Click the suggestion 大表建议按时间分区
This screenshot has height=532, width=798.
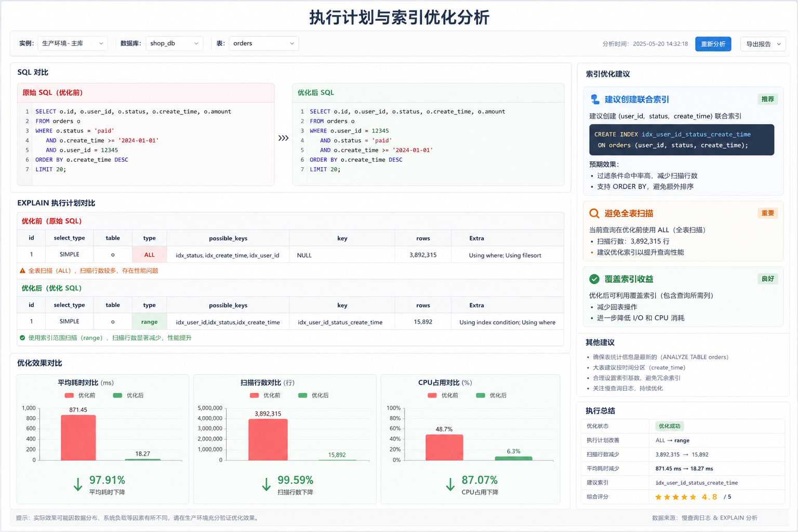click(x=639, y=367)
